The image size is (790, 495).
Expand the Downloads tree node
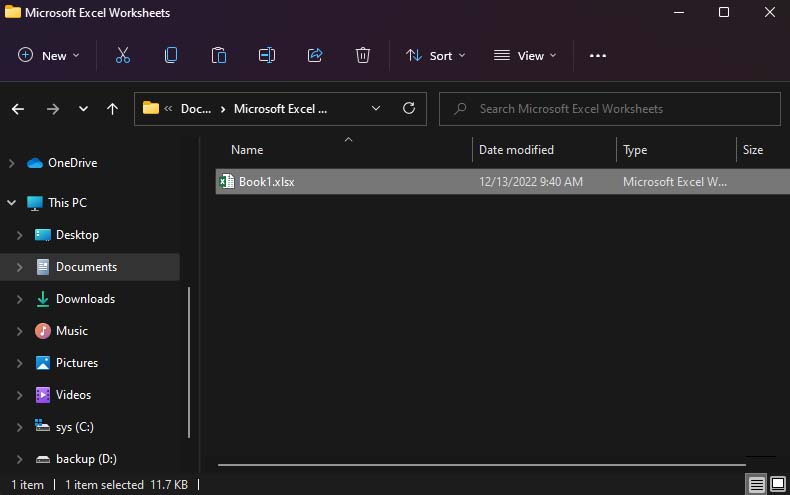coord(19,299)
